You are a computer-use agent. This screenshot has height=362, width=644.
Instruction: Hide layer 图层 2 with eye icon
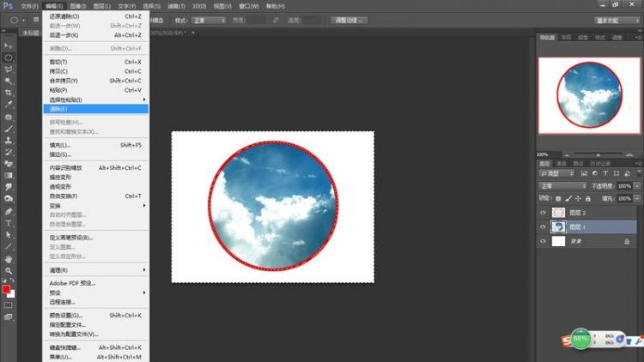pyautogui.click(x=543, y=212)
